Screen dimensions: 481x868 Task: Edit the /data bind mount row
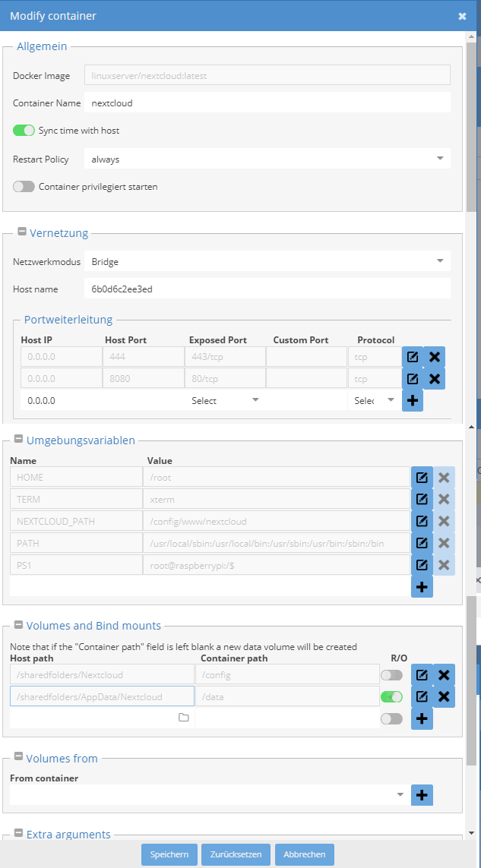click(422, 696)
